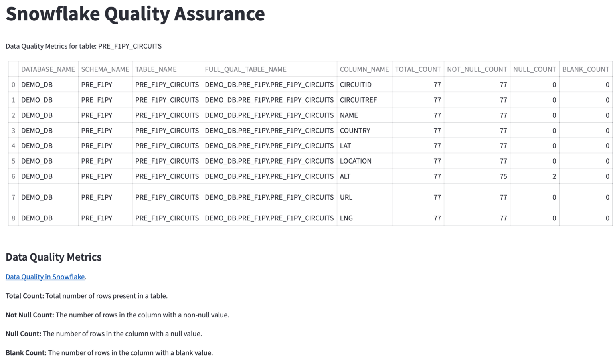Select the SCHEMA_NAME column header
Screen dimensions: 613x364
(x=105, y=69)
